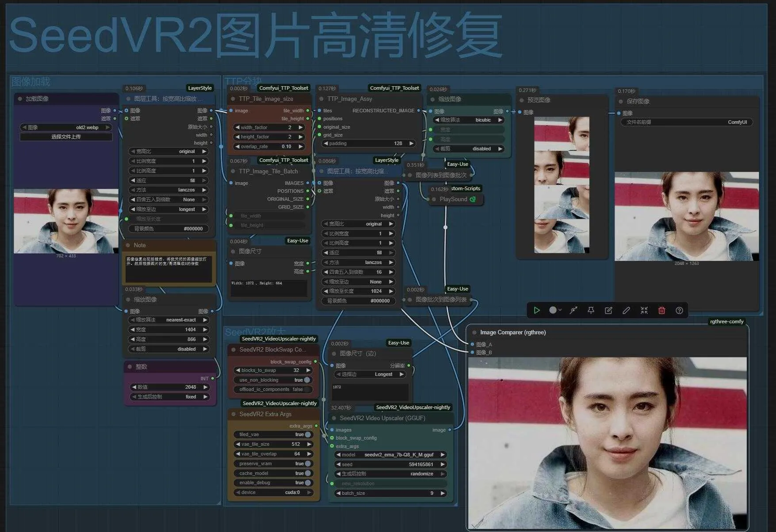Increase batch_size with its right arrow
Viewport: 776px width, 532px height.
tap(442, 493)
